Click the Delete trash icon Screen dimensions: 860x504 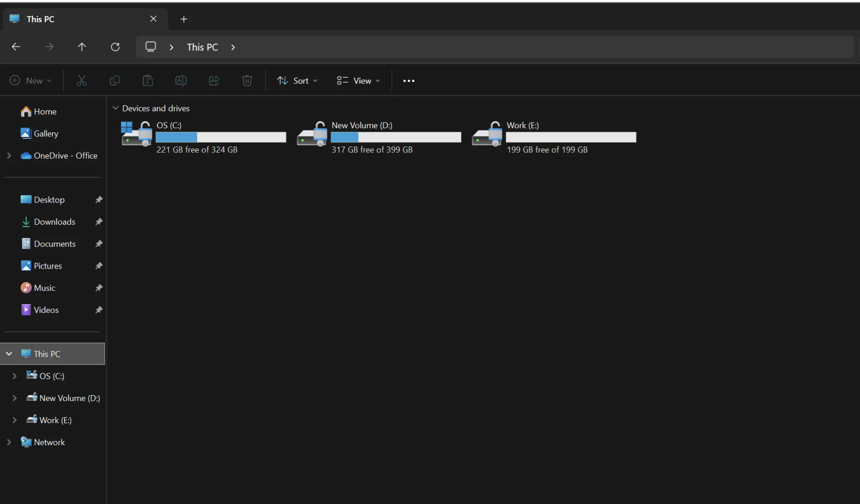coord(247,81)
